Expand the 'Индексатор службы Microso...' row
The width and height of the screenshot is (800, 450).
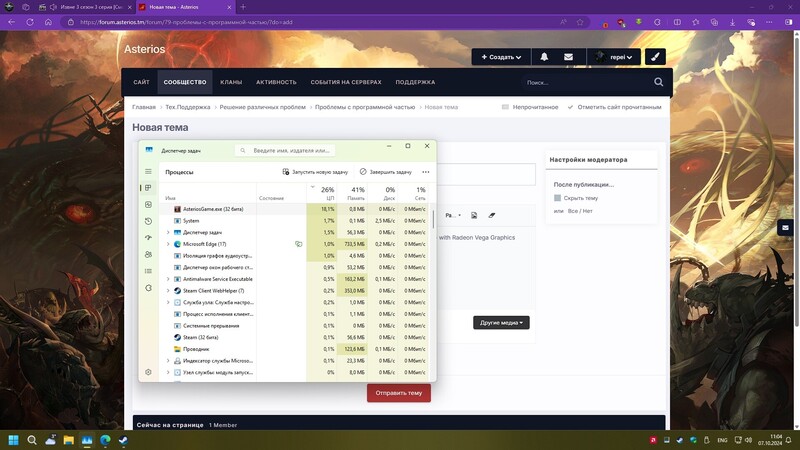pyautogui.click(x=168, y=361)
